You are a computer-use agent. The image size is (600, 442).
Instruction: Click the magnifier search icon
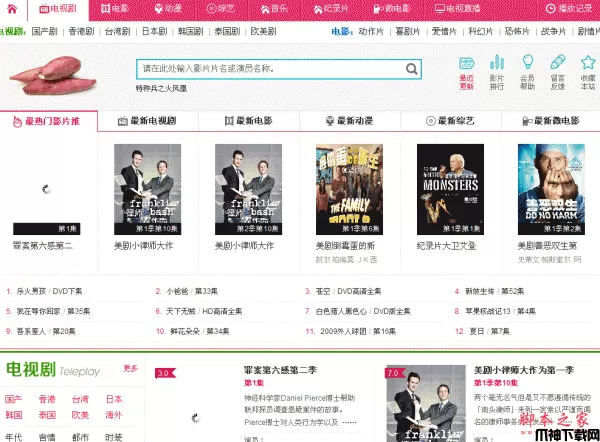point(412,69)
